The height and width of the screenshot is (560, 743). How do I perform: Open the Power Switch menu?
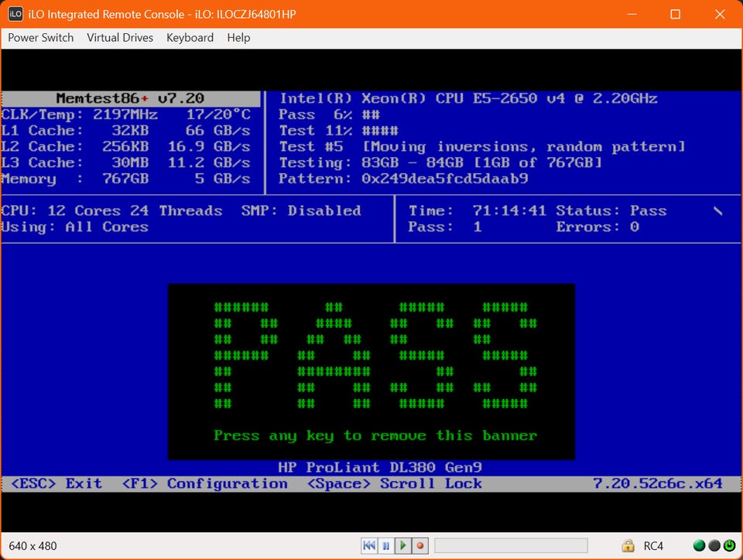[41, 38]
